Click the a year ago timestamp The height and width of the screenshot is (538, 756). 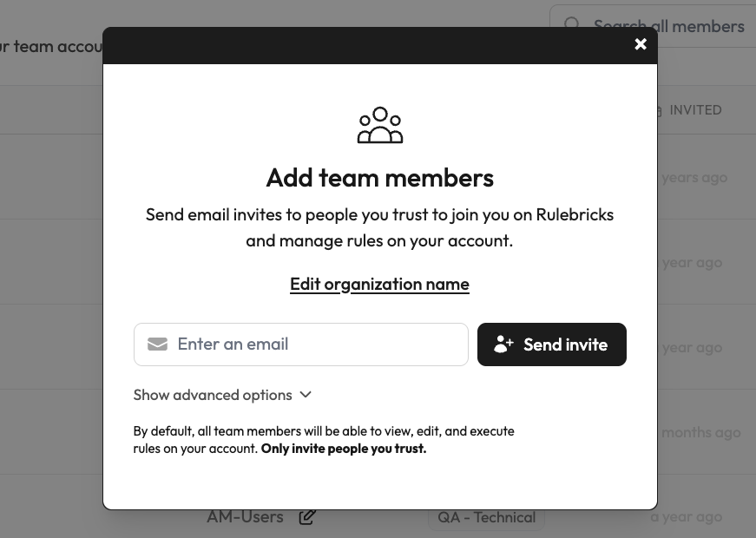tap(687, 261)
